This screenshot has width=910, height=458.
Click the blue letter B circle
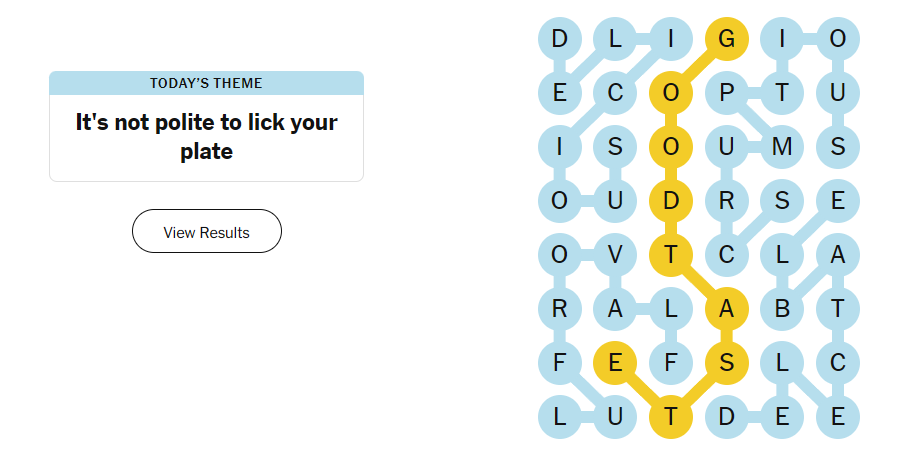coord(782,309)
